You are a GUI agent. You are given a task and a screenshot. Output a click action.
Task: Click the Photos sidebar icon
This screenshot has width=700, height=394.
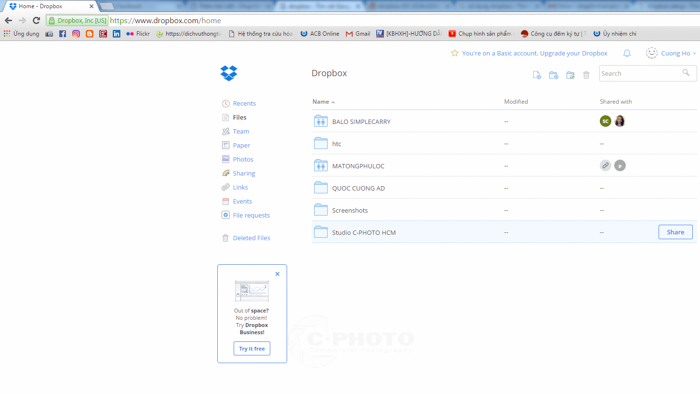[226, 159]
